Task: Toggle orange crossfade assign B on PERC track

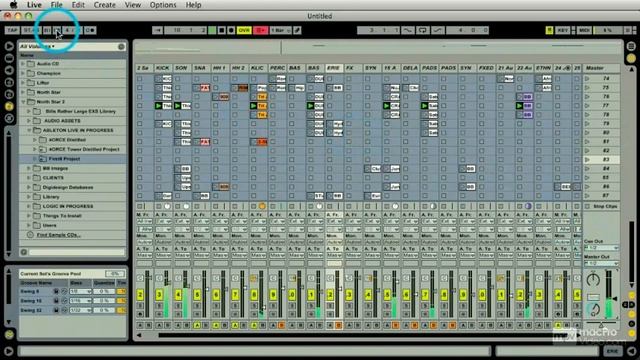Action: point(281,325)
